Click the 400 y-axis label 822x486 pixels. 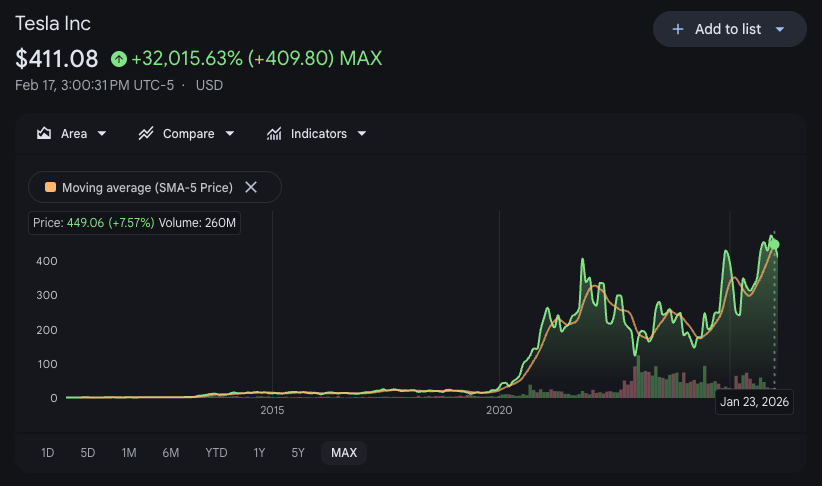[x=47, y=261]
